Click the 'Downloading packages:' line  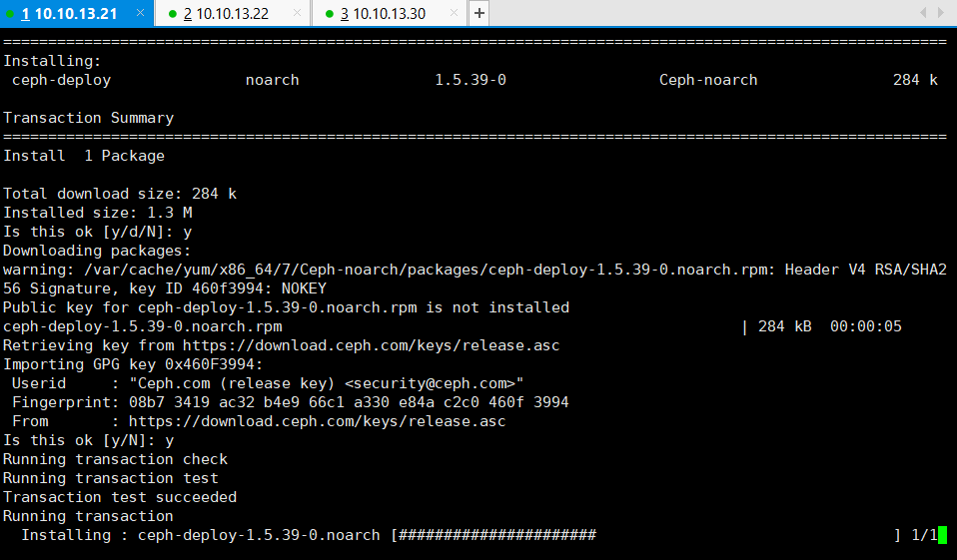point(97,251)
